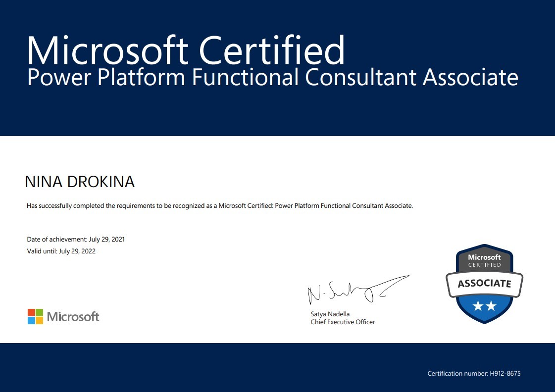
Task: Click the name NINA DROKINA
Action: click(x=80, y=182)
